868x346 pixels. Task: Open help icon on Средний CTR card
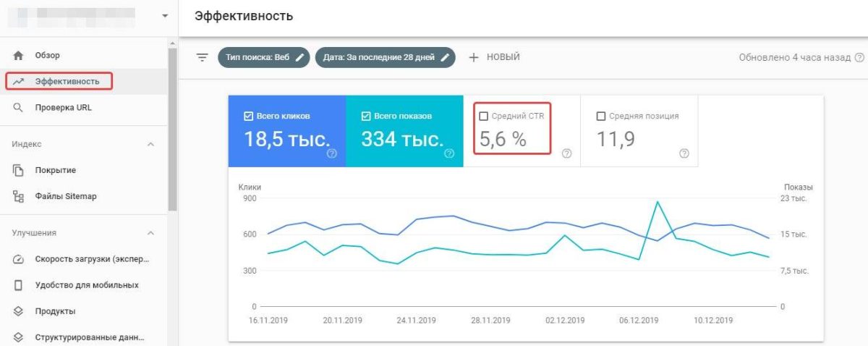coord(567,153)
